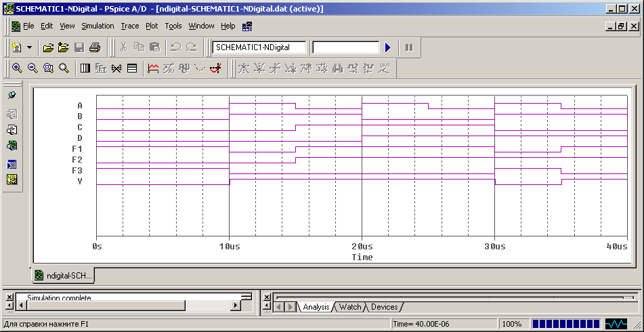Image resolution: width=644 pixels, height=332 pixels.
Task: Click the blue simulation progress bar
Action: [566, 324]
